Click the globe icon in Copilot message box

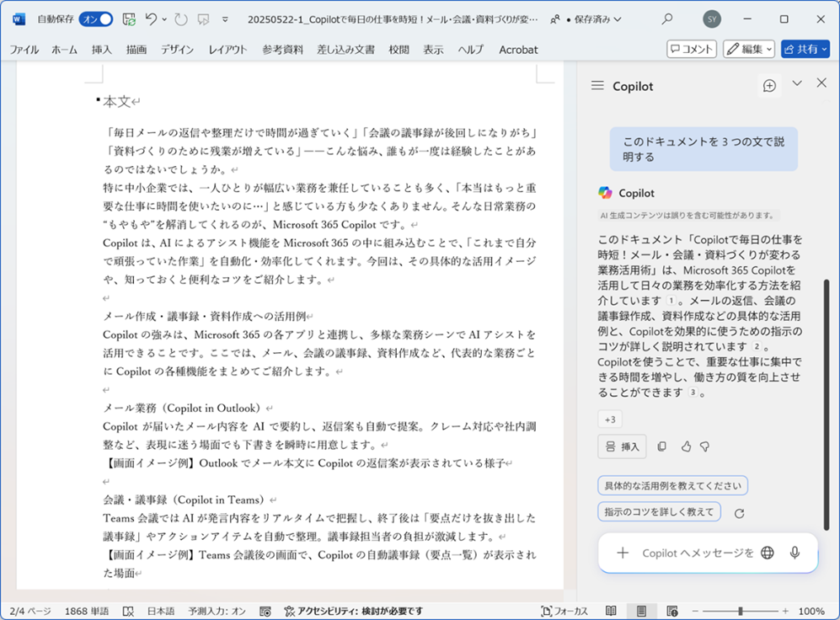(768, 553)
